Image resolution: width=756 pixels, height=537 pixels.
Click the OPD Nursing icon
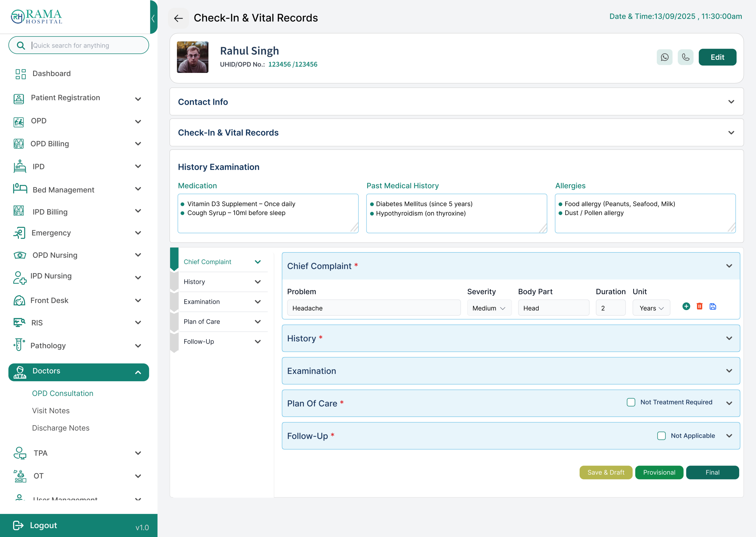point(20,255)
